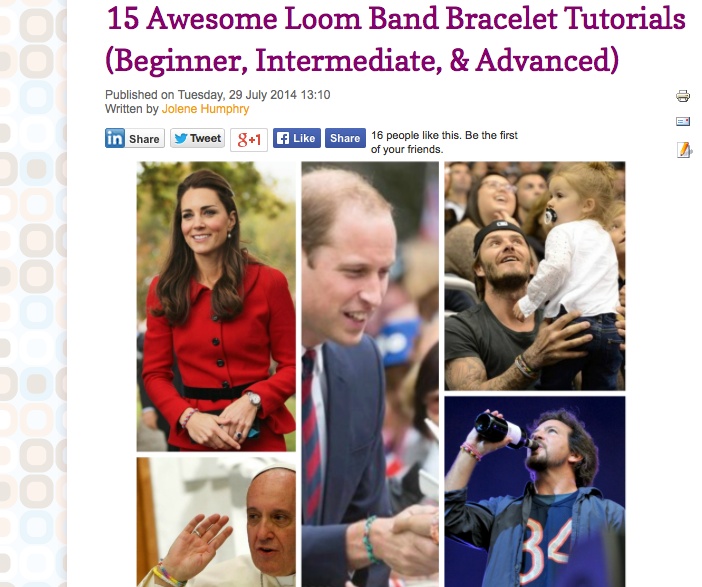Screen dimensions: 702x587
Task: Click the woman in red coat photo
Action: [216, 306]
